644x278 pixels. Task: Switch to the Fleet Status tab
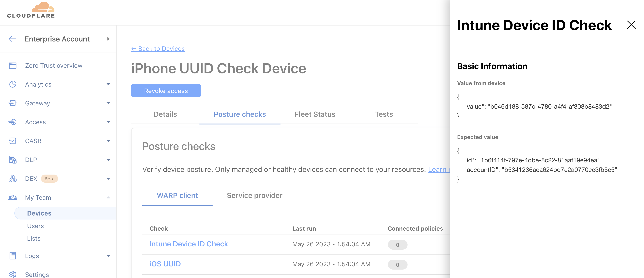point(315,114)
